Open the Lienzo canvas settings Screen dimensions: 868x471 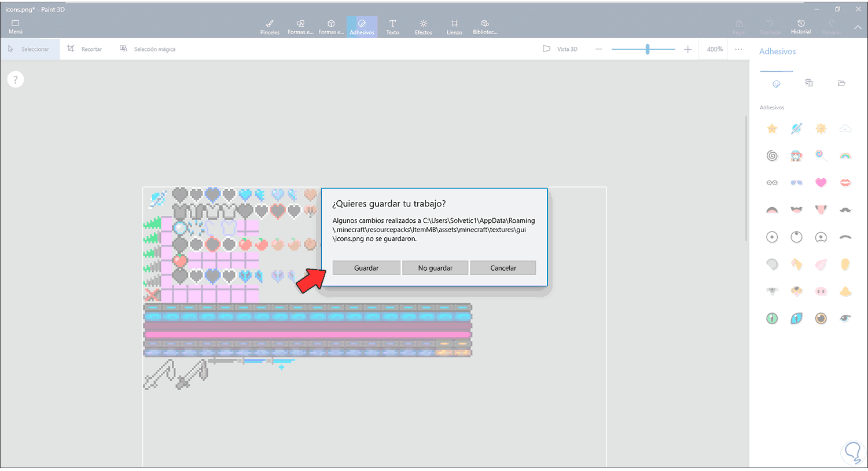pos(454,27)
